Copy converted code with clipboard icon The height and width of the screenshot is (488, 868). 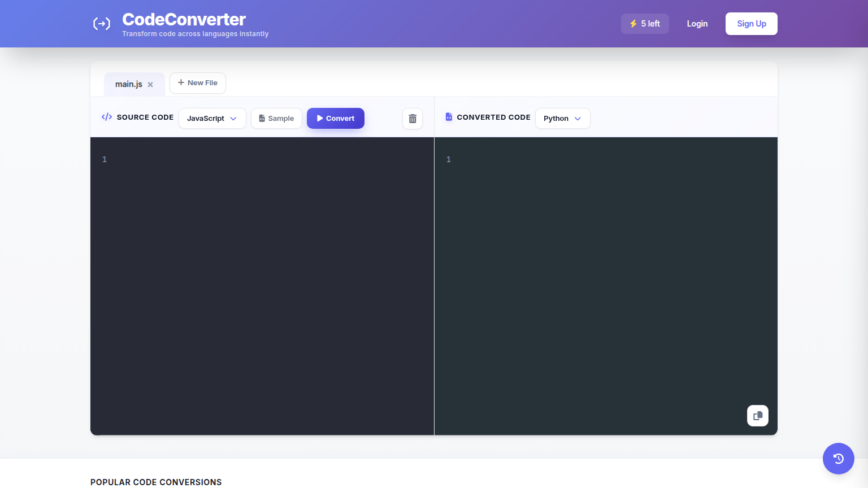[x=758, y=416]
